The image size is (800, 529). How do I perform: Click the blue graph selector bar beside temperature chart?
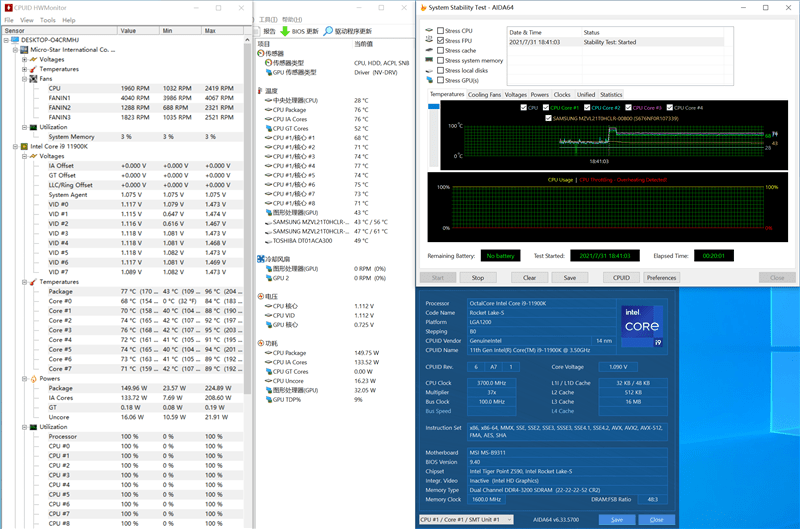[x=433, y=107]
